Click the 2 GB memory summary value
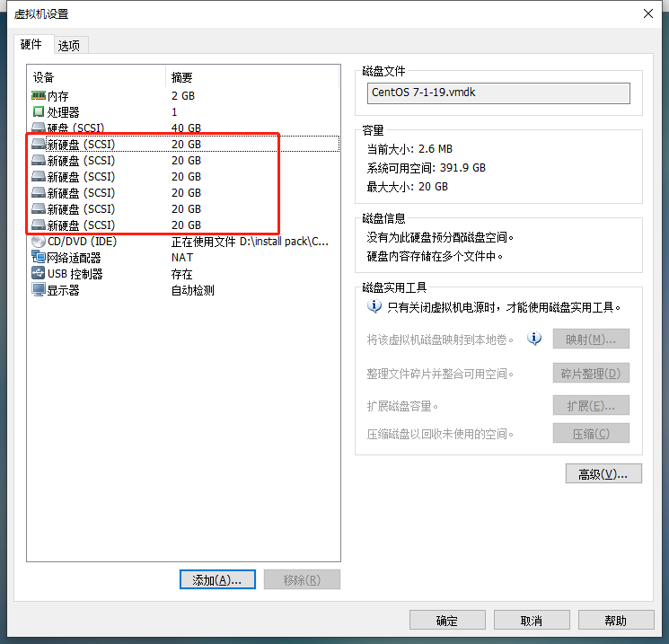669x644 pixels. tap(183, 96)
